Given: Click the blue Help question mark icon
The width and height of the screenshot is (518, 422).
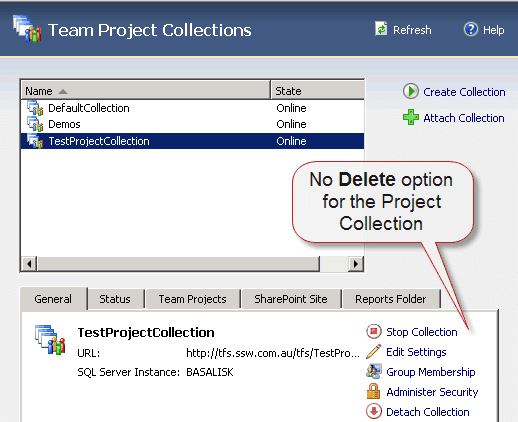Looking at the screenshot, I should [471, 29].
